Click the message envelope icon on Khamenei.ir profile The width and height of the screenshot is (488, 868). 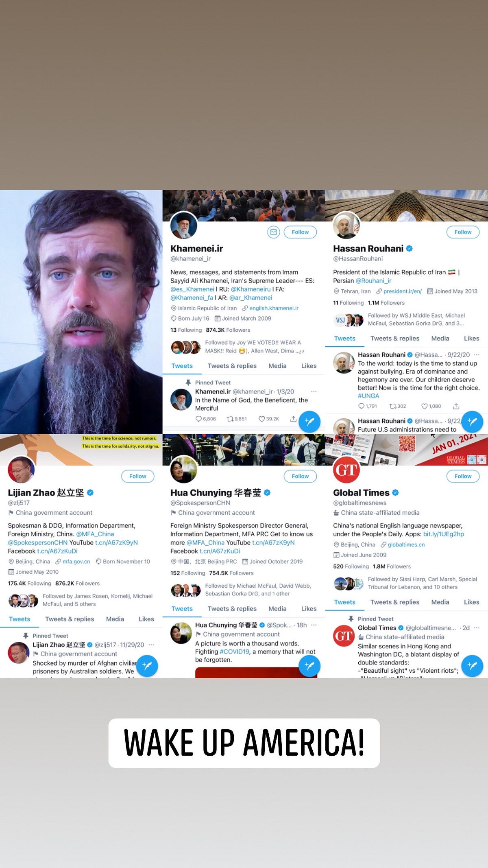(273, 232)
